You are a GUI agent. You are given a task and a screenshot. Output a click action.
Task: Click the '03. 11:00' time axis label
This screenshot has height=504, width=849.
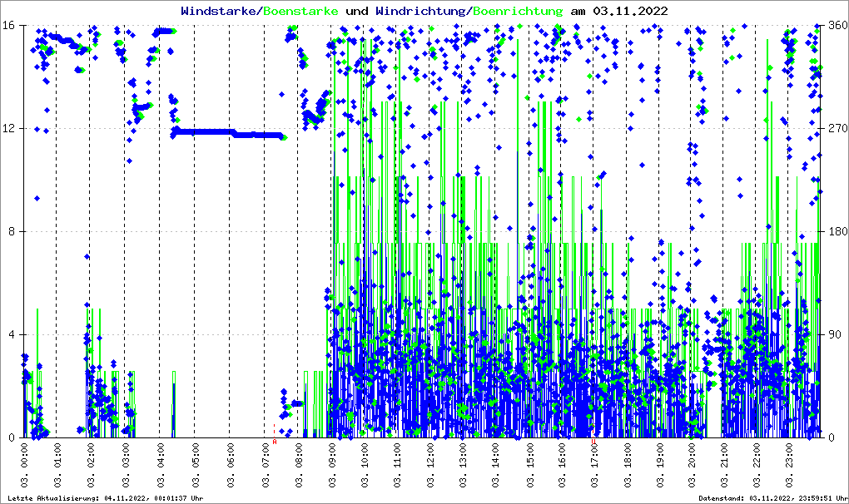click(397, 465)
